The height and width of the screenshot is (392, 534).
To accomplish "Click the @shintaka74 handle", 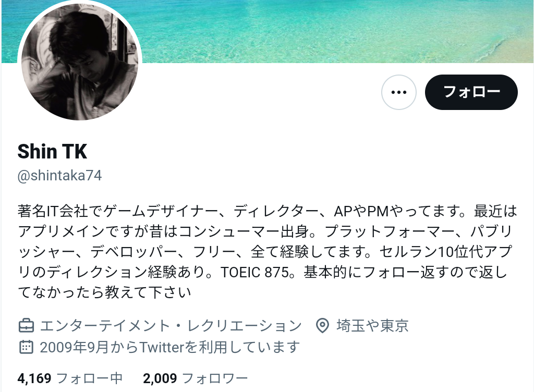I will click(x=59, y=176).
